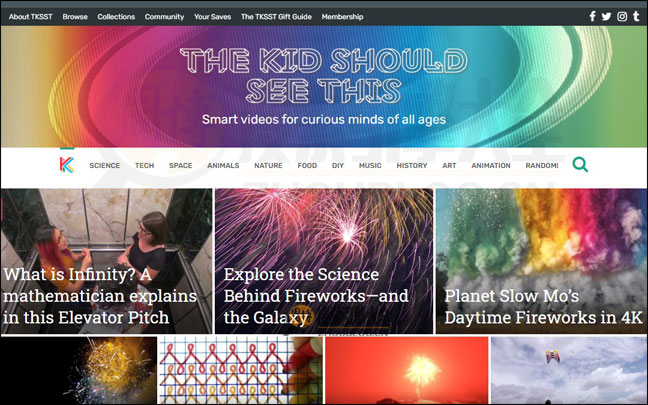The width and height of the screenshot is (648, 405).
Task: Open The TKSST Gift Guide link
Action: tap(276, 17)
